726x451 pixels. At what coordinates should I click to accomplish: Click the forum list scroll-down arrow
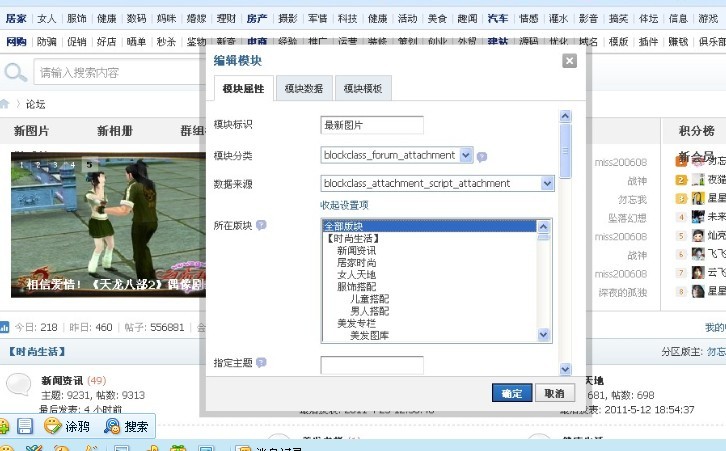tap(543, 334)
